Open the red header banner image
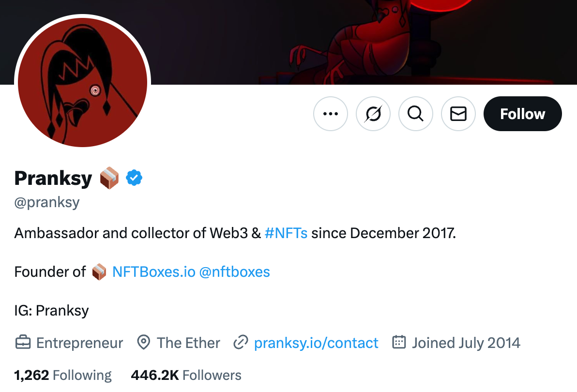Screen dimensions: 577x392 [x=363, y=42]
